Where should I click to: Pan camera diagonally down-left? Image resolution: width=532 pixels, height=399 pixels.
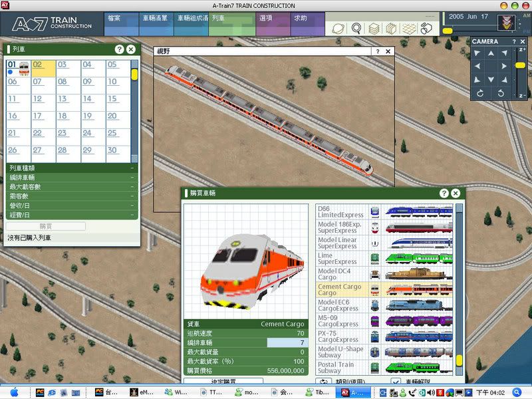pos(477,80)
